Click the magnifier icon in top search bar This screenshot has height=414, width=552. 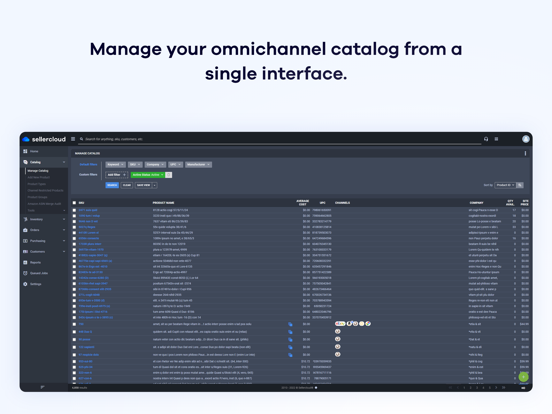pos(82,139)
